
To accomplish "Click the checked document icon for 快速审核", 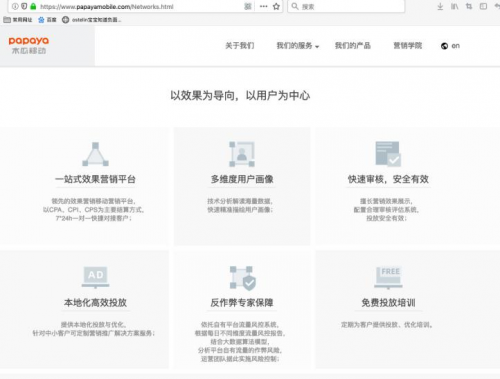I will (x=388, y=154).
